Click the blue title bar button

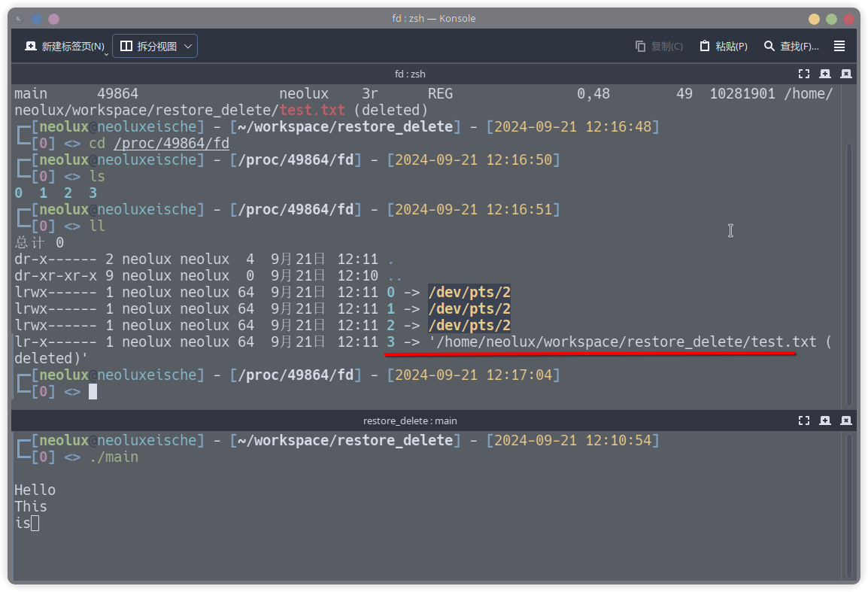(x=37, y=19)
